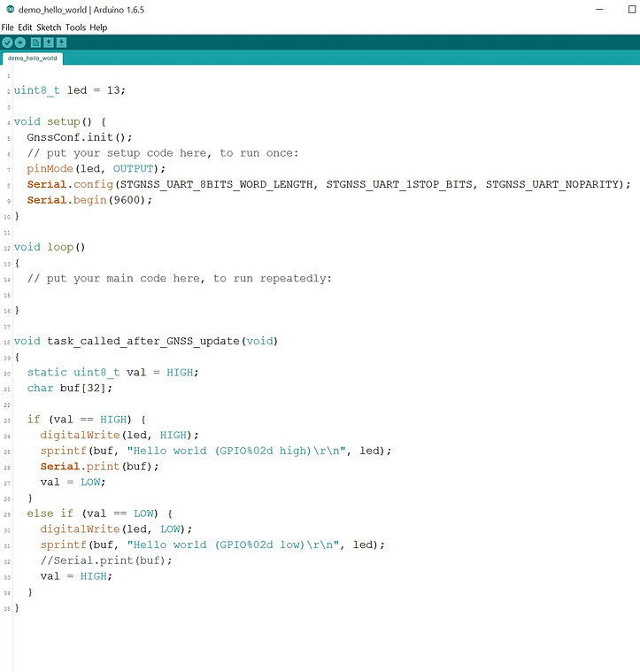Open the Sketch menu
Screen dimensions: 640x672
pos(49,27)
